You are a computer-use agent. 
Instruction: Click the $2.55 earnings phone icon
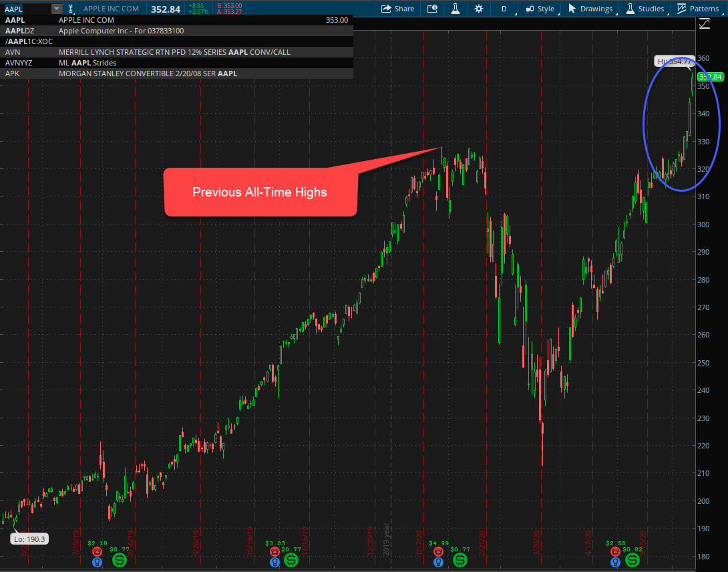[x=615, y=551]
